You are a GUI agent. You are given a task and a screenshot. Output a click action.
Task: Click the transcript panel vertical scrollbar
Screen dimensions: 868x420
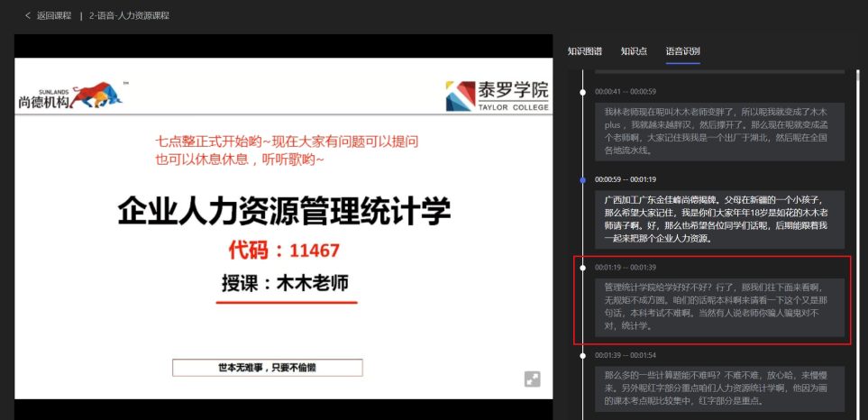[859, 243]
